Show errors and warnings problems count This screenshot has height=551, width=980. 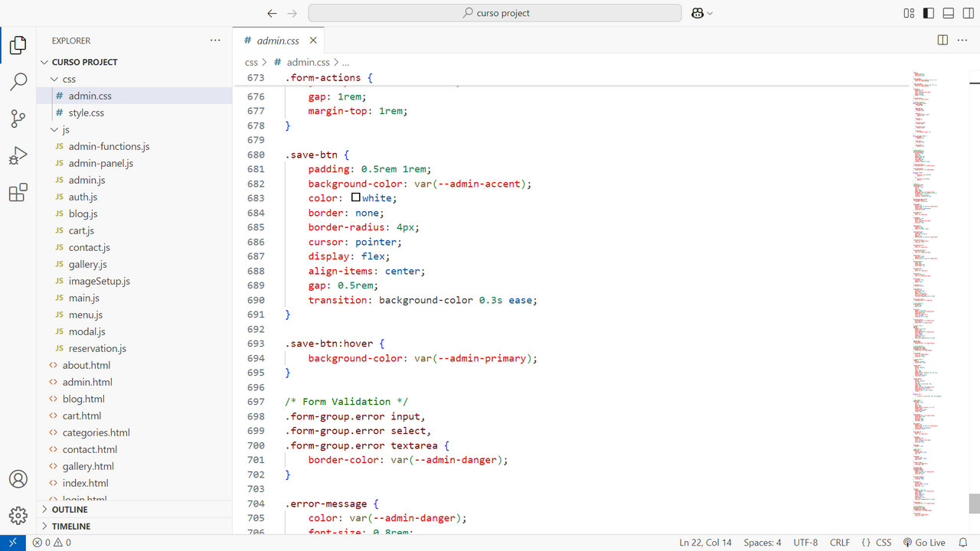coord(51,543)
